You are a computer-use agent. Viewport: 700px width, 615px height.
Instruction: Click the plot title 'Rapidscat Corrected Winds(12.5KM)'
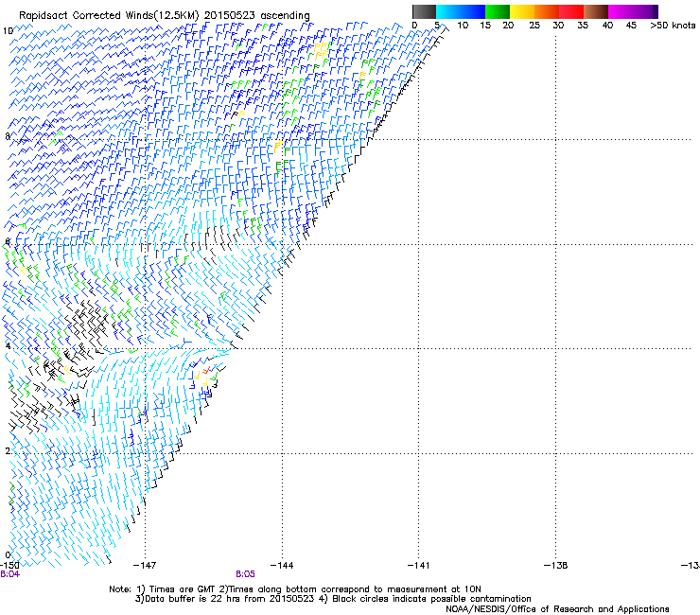pyautogui.click(x=109, y=15)
